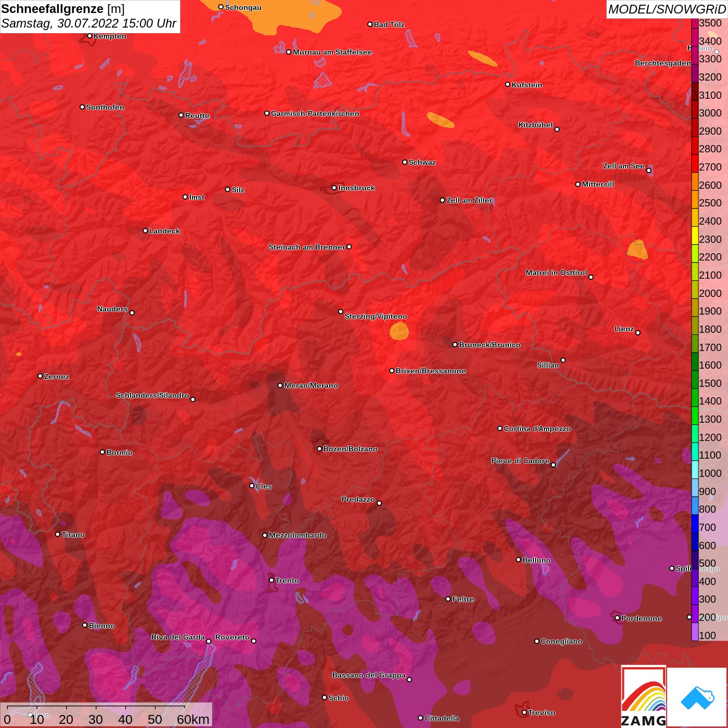Click the Trento city marker

click(271, 580)
